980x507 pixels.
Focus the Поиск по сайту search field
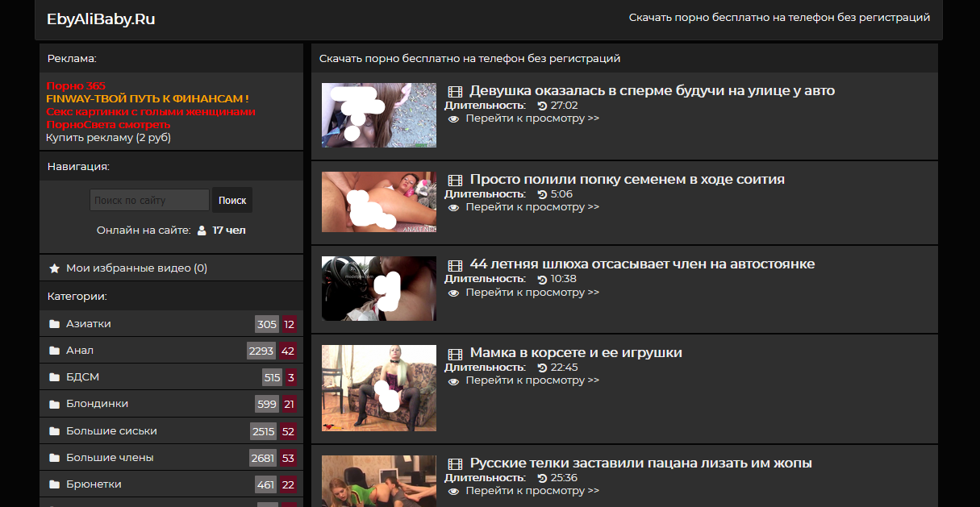(149, 200)
